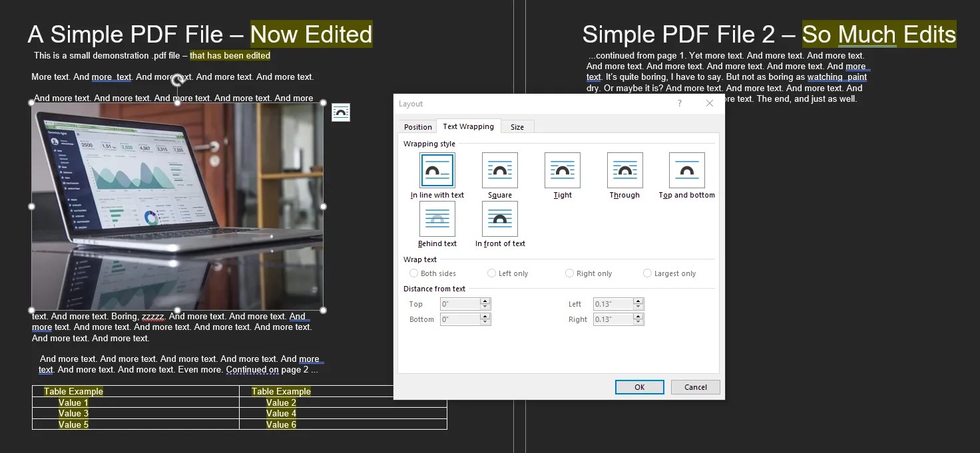Open the Layout Options icon beside the image

(341, 112)
